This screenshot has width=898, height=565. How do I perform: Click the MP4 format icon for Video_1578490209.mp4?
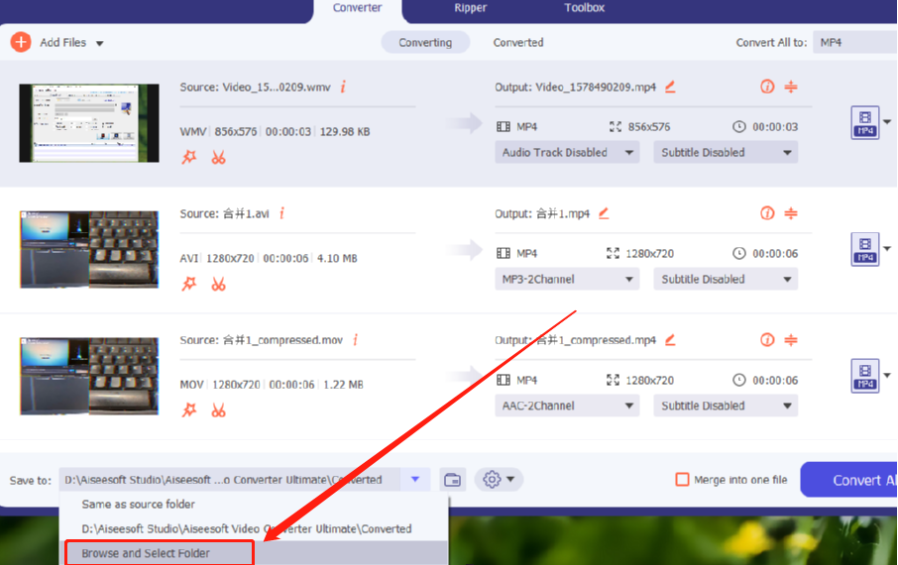tap(865, 123)
